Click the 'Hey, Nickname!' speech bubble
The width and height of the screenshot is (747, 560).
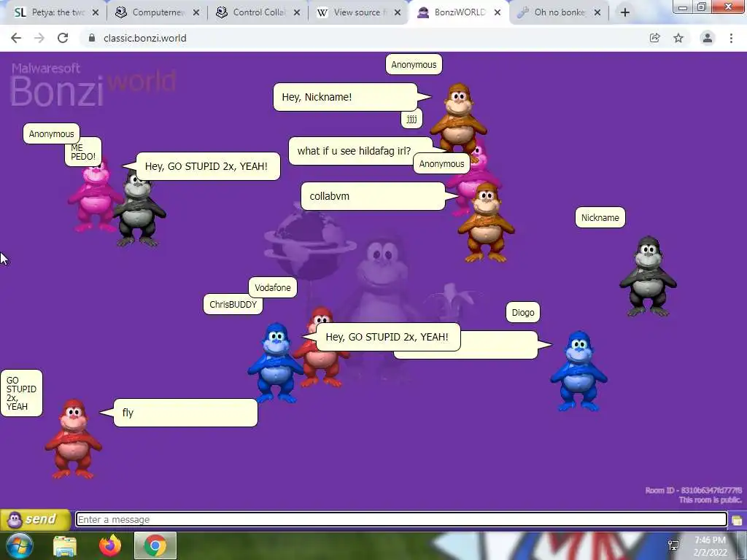tap(345, 97)
